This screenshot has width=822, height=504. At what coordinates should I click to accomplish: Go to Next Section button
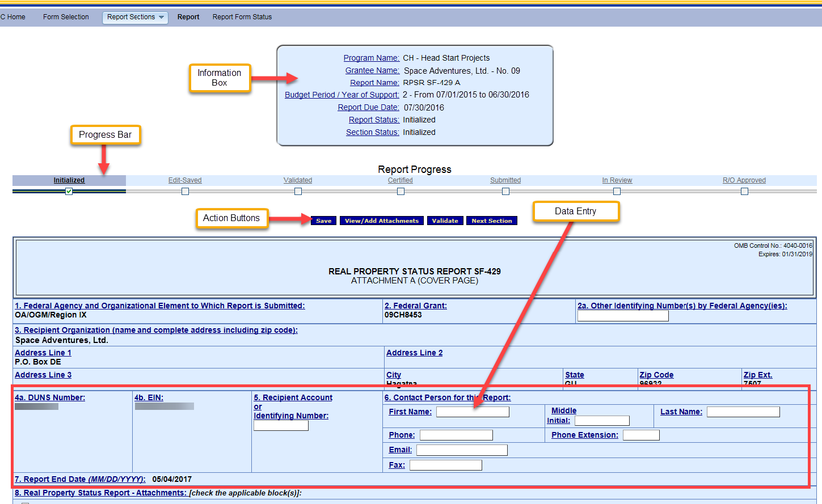pyautogui.click(x=492, y=221)
